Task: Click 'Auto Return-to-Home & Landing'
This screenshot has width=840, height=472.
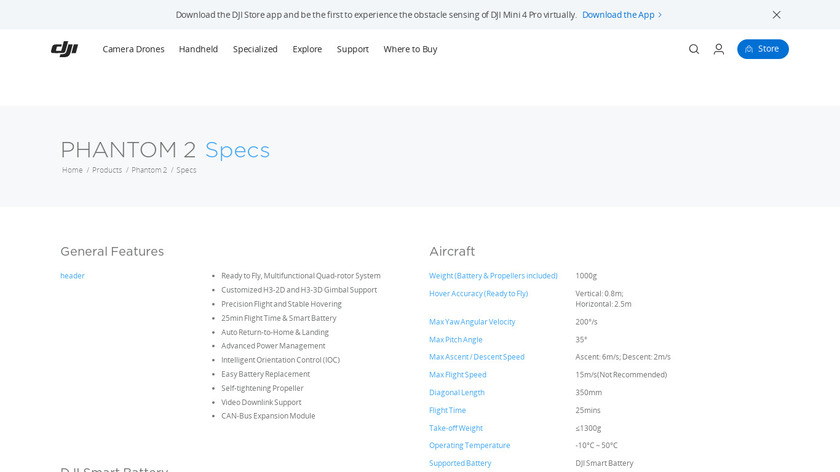Action: pyautogui.click(x=275, y=332)
